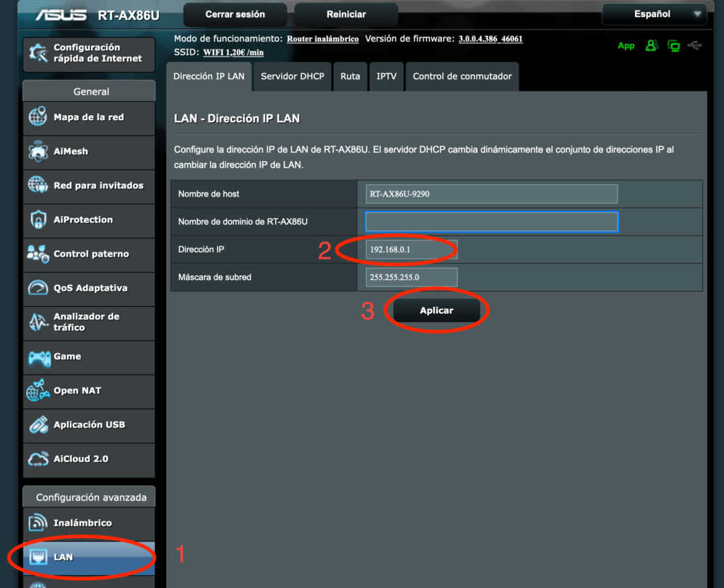
Task: Open the AiMesh menu label
Action: 71,151
